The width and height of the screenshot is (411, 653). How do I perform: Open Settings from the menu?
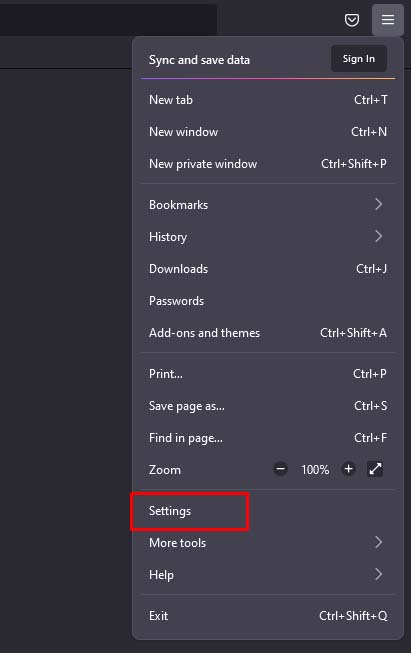(x=268, y=511)
